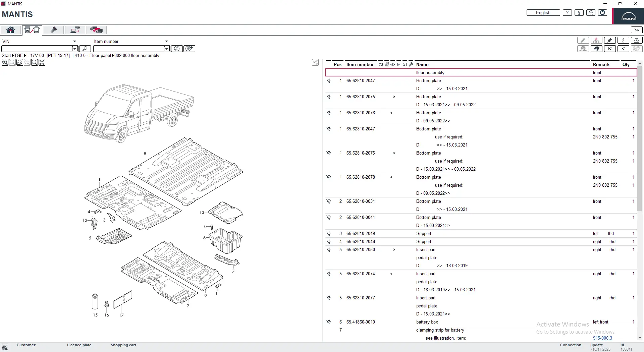This screenshot has width=644, height=352.
Task: Switch to the truck and bus tab
Action: pos(32,30)
